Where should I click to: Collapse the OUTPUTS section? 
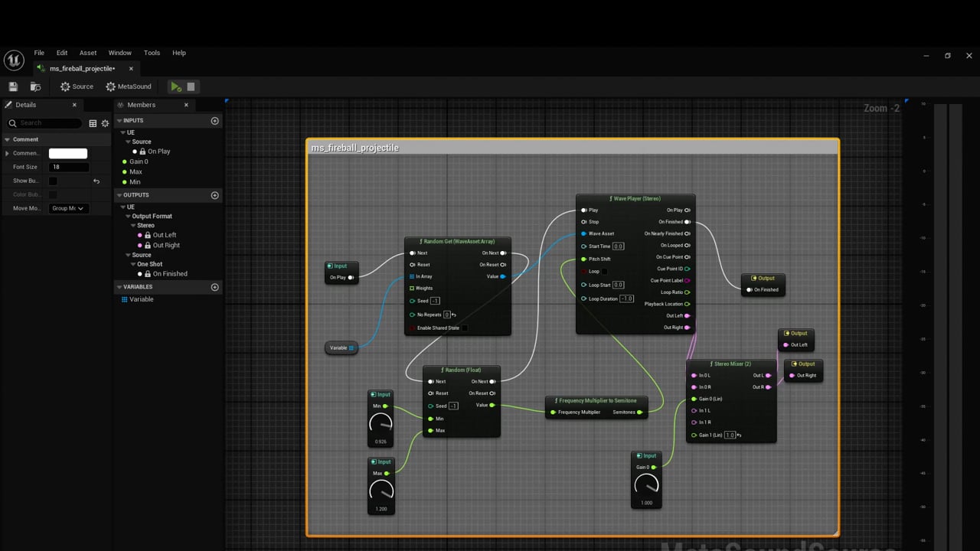click(119, 195)
